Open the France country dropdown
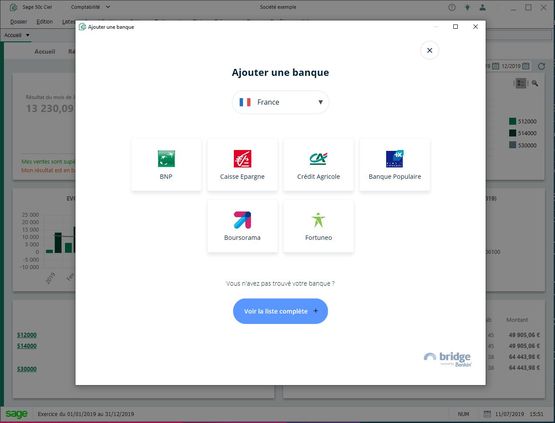The height and width of the screenshot is (423, 555). click(x=280, y=102)
